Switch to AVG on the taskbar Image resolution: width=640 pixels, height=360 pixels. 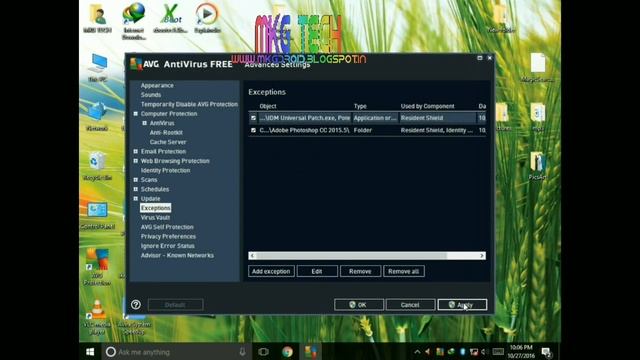pos(311,351)
